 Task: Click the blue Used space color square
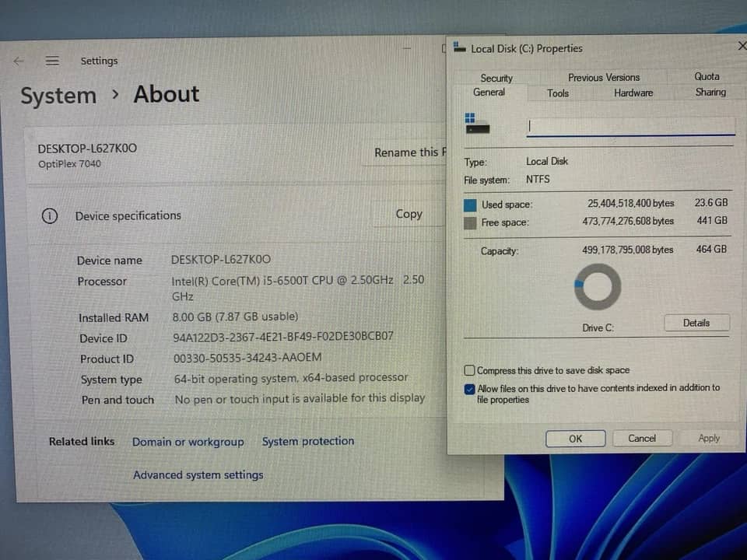(x=470, y=205)
